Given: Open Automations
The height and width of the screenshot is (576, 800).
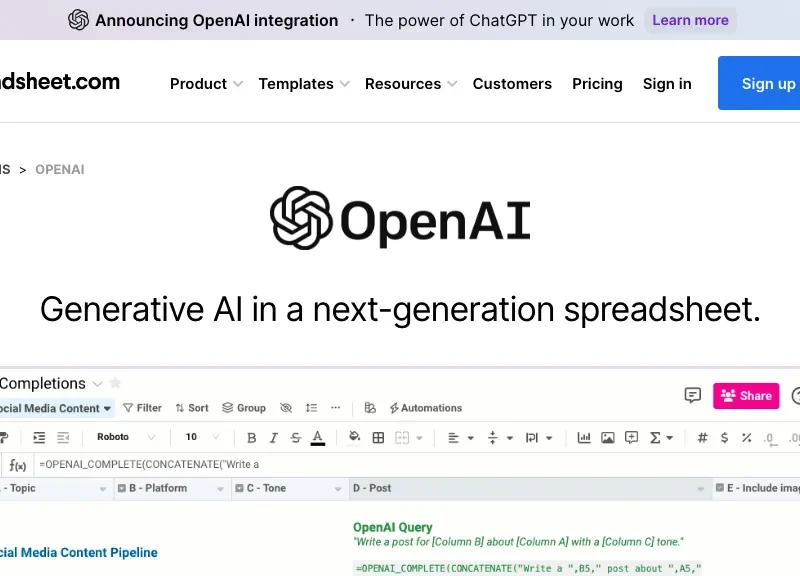Looking at the screenshot, I should point(426,408).
